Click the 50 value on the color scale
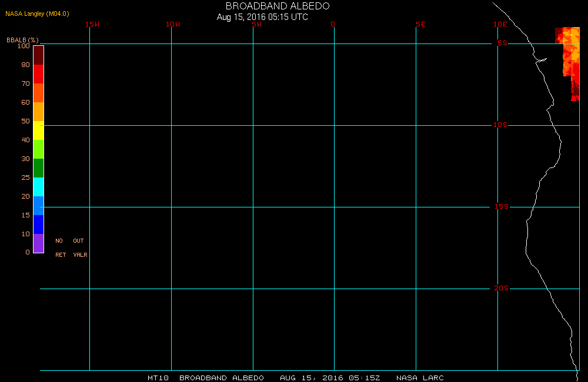This screenshot has width=588, height=382. click(x=25, y=120)
